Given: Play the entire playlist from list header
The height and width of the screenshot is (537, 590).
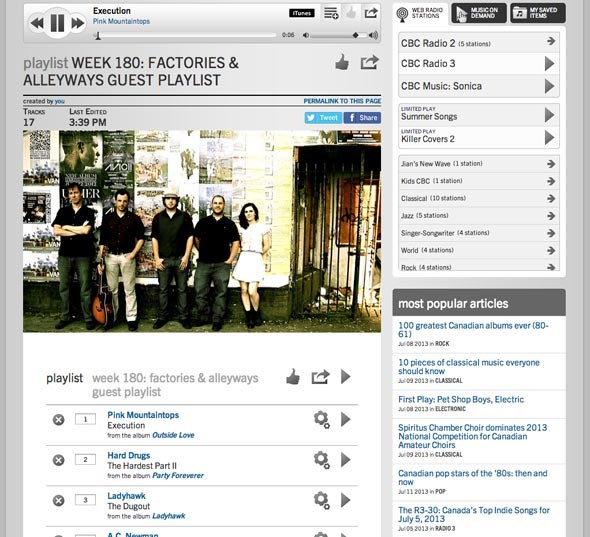Looking at the screenshot, I should (345, 377).
